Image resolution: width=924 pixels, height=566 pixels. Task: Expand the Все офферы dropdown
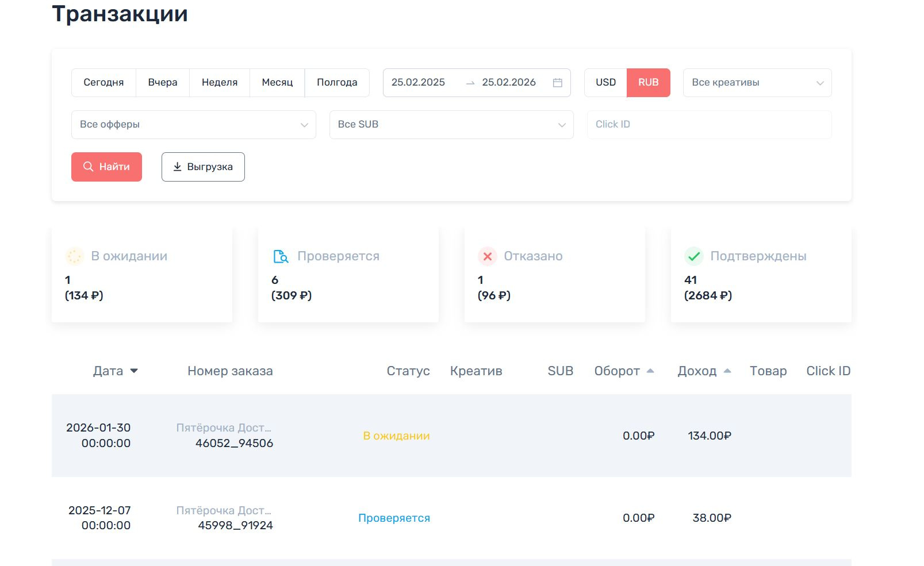(193, 125)
